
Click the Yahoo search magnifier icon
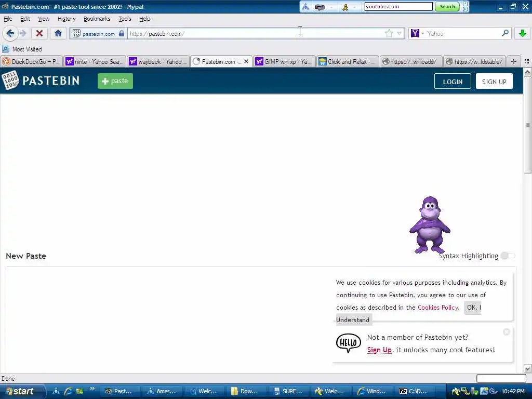[x=505, y=33]
